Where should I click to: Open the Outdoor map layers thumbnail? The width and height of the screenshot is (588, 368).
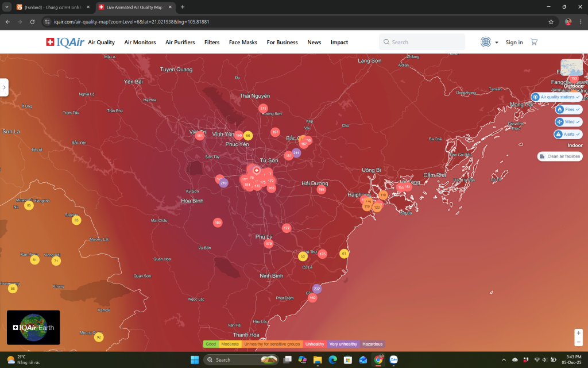(x=571, y=67)
